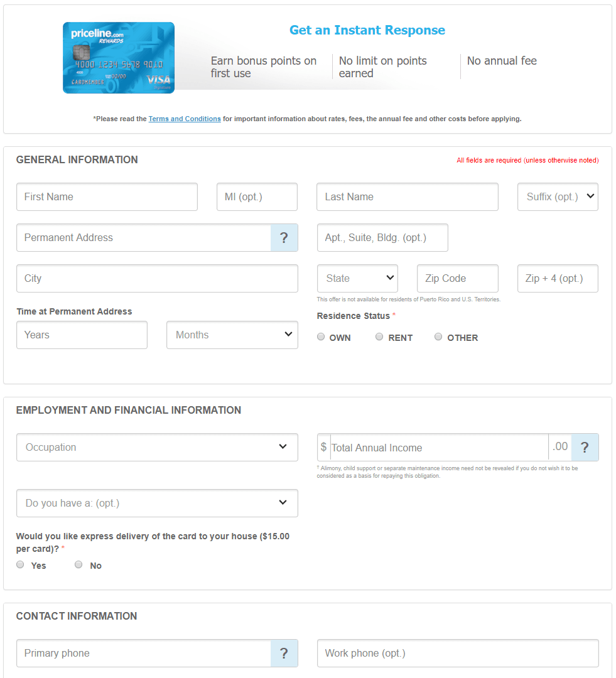
Task: Click help icon beside Primary phone
Action: pyautogui.click(x=284, y=654)
